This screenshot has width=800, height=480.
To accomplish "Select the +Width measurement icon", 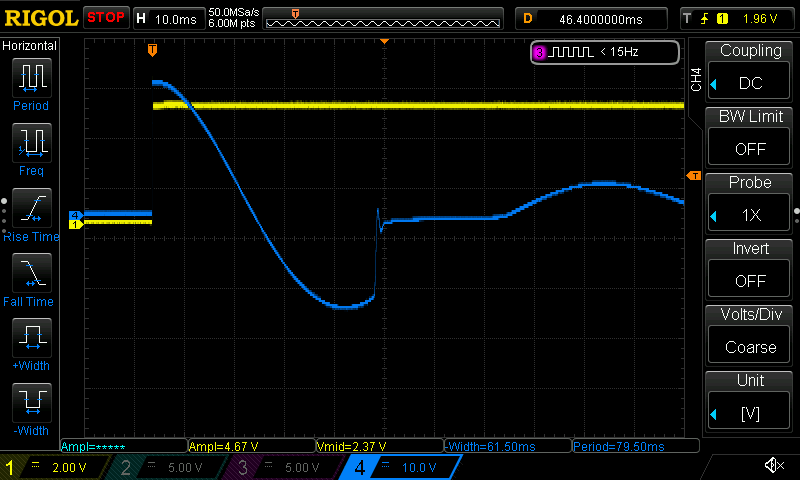I will click(x=32, y=337).
